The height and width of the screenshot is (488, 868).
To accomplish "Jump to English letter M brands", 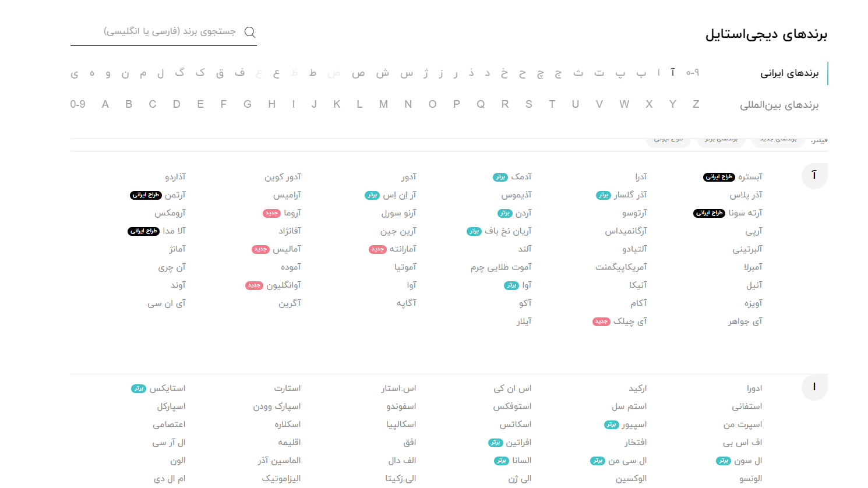I will pos(383,104).
